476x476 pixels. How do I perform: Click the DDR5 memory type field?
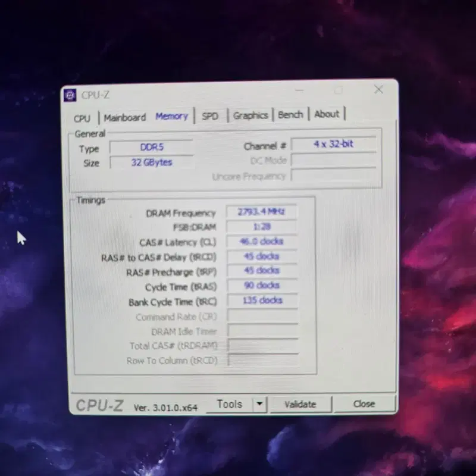(x=152, y=147)
